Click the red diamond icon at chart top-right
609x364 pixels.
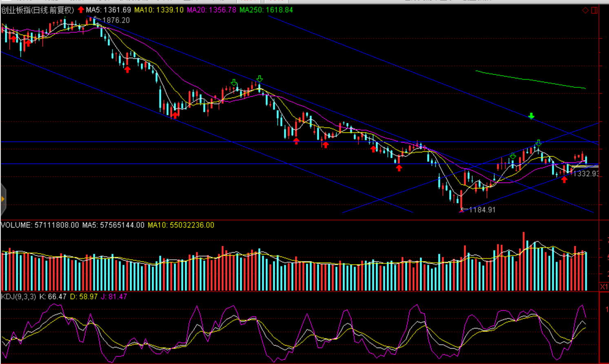click(x=585, y=10)
